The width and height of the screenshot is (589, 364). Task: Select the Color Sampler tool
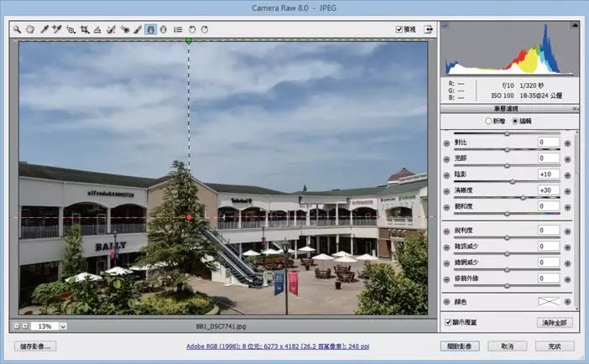pos(57,29)
